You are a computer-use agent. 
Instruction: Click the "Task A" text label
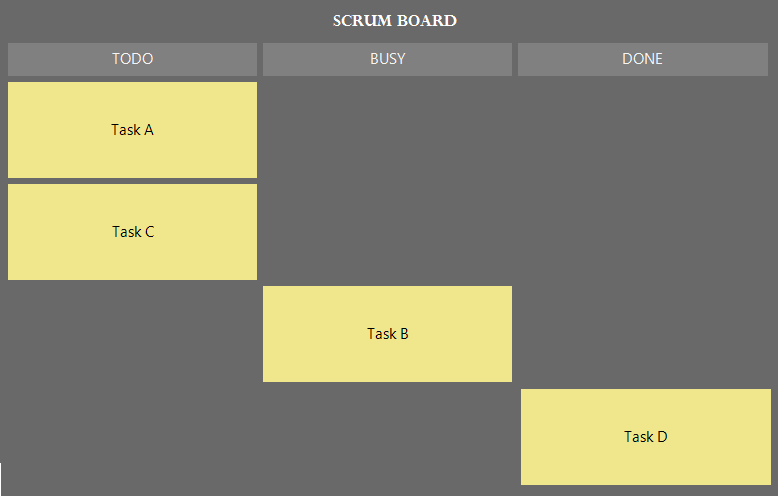(132, 130)
